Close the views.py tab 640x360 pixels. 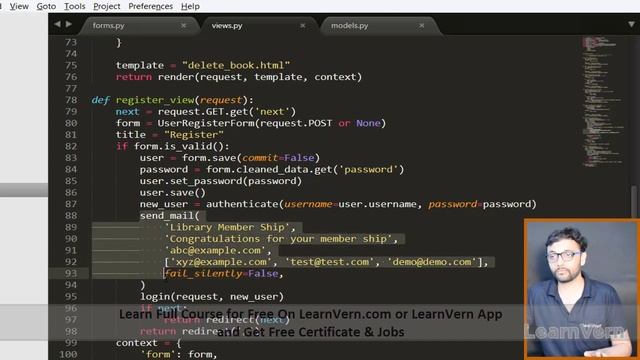pos(302,25)
